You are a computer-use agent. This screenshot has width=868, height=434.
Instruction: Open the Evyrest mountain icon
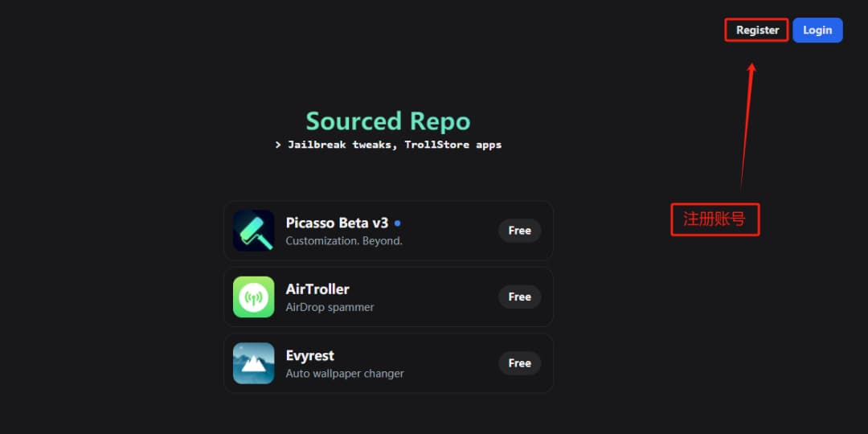click(254, 363)
